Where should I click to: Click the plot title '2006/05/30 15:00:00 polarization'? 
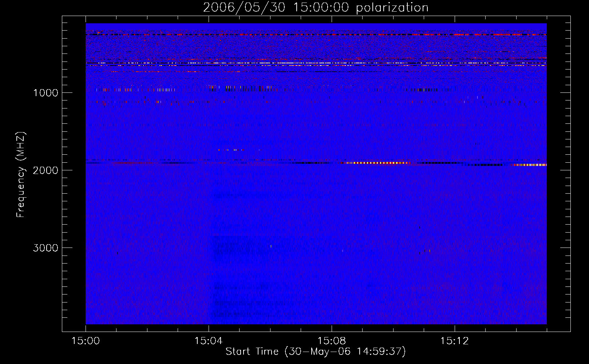click(316, 7)
